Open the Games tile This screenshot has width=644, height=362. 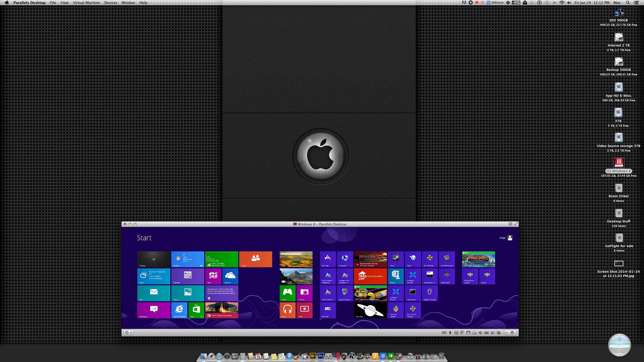[288, 293]
